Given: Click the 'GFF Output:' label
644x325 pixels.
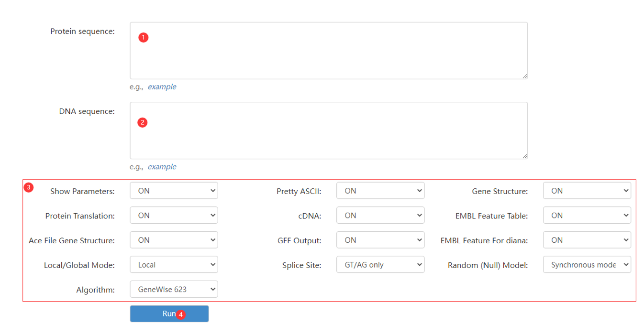Looking at the screenshot, I should [x=300, y=240].
